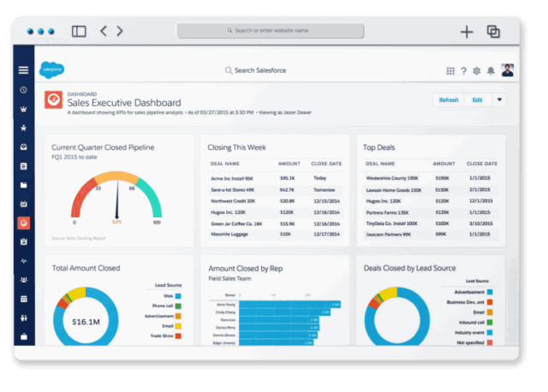The width and height of the screenshot is (548, 392).
Task: Expand the dropdown arrow beside Edit
Action: coord(499,100)
